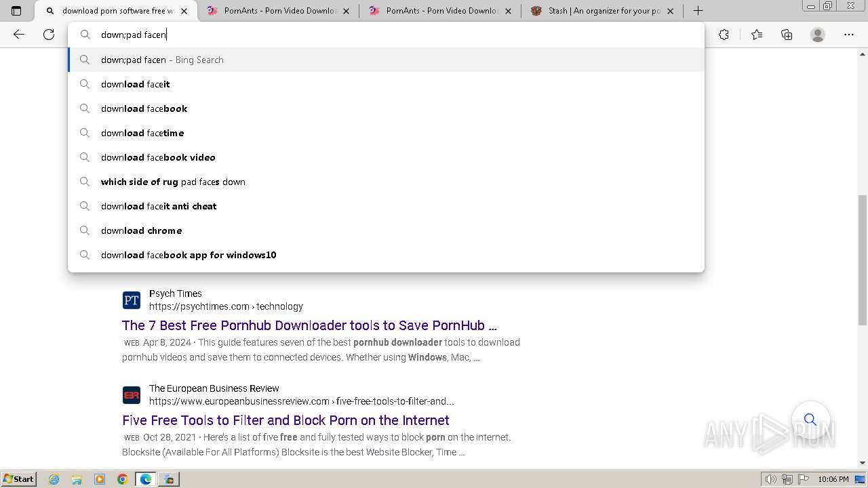Screen dimensions: 868x488
Task: Click the scrollbar down arrow
Action: pyautogui.click(x=863, y=463)
